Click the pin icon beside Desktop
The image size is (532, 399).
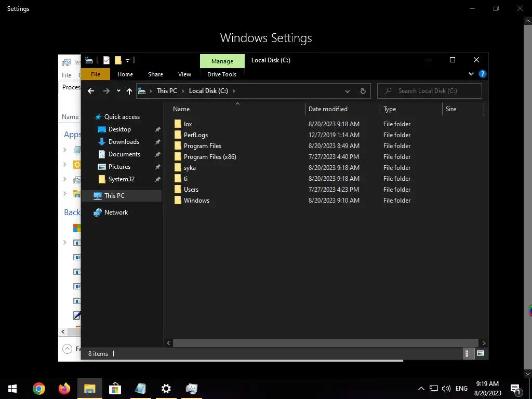click(157, 129)
